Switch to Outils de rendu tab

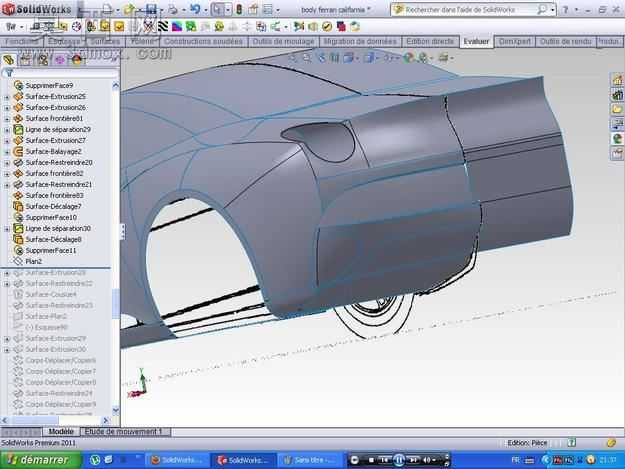coord(565,41)
